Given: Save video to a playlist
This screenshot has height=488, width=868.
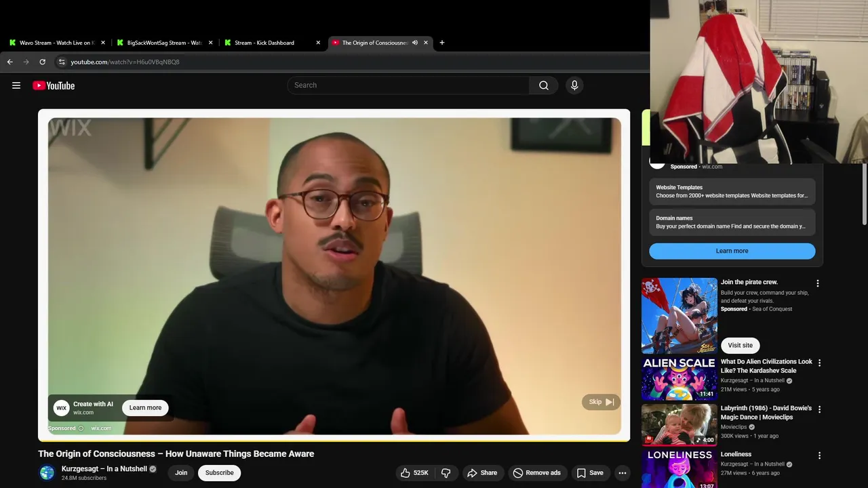Looking at the screenshot, I should 590,472.
